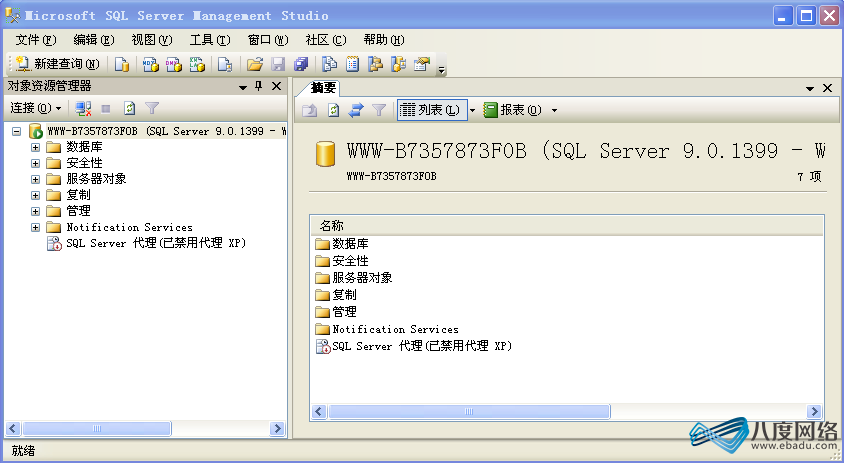Select 复制 in the summary list

coord(344,295)
